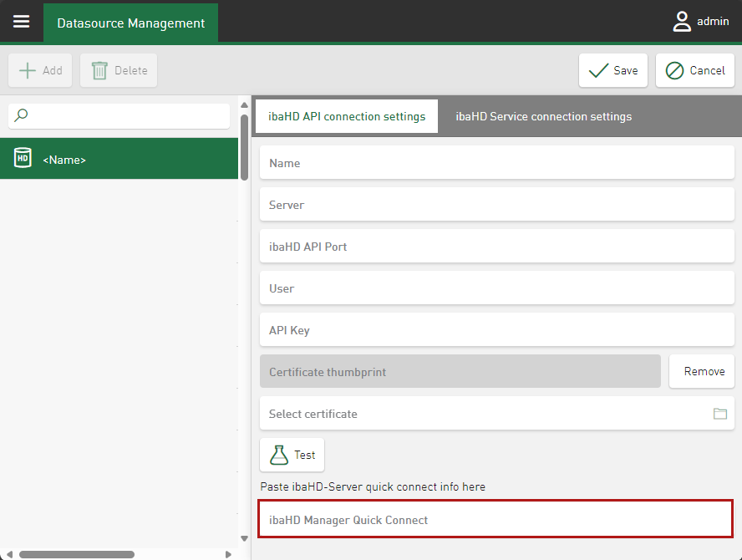Screen dimensions: 742x560
Task: Click the Name input field
Action: click(x=496, y=163)
